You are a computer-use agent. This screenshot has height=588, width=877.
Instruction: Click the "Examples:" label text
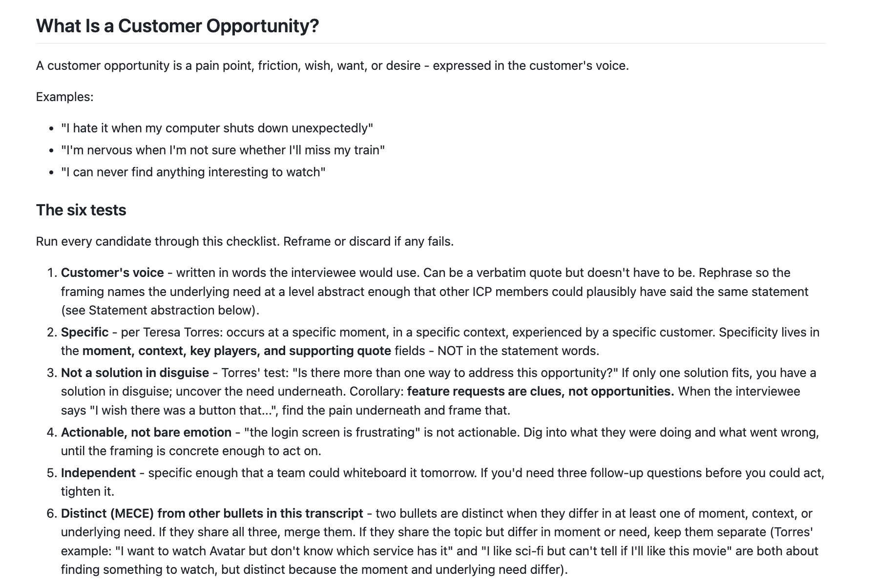64,97
